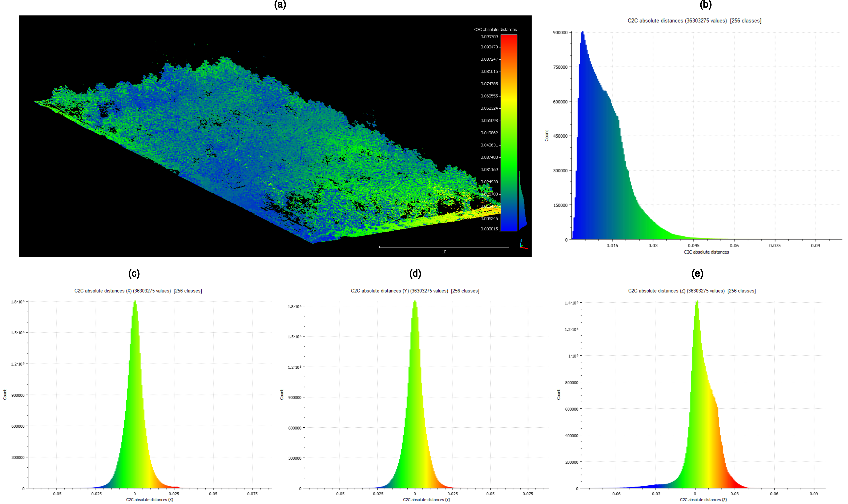The height and width of the screenshot is (504, 848).
Task: Click the -0.05 tick on the X histogram
Action: [x=56, y=494]
